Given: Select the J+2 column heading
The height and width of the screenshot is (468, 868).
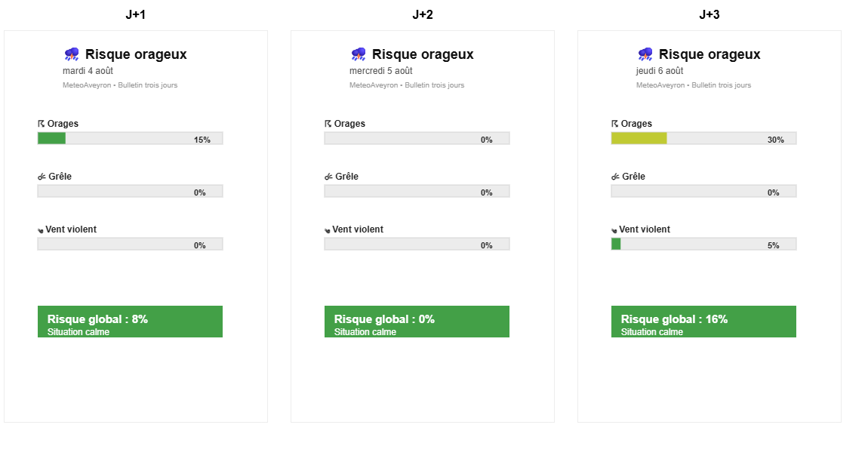Looking at the screenshot, I should coord(423,14).
